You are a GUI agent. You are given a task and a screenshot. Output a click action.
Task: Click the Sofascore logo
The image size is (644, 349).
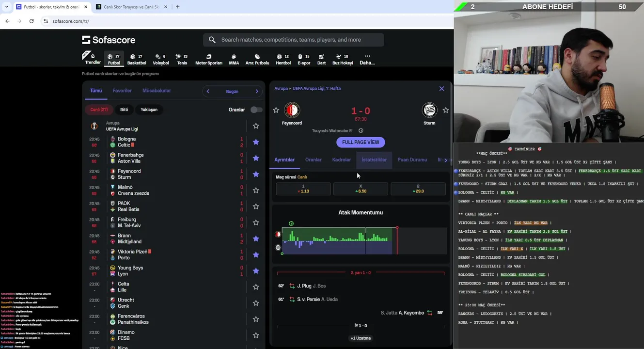point(109,40)
